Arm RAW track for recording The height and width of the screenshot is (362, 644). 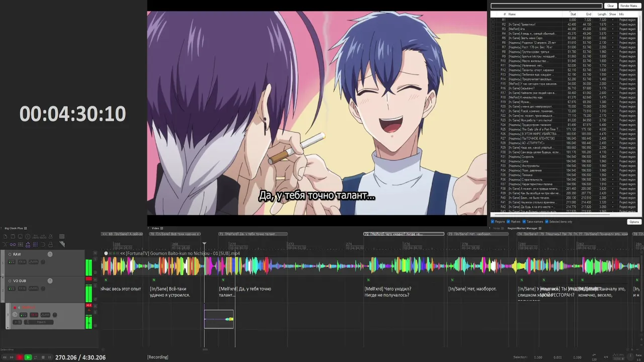coord(10,254)
